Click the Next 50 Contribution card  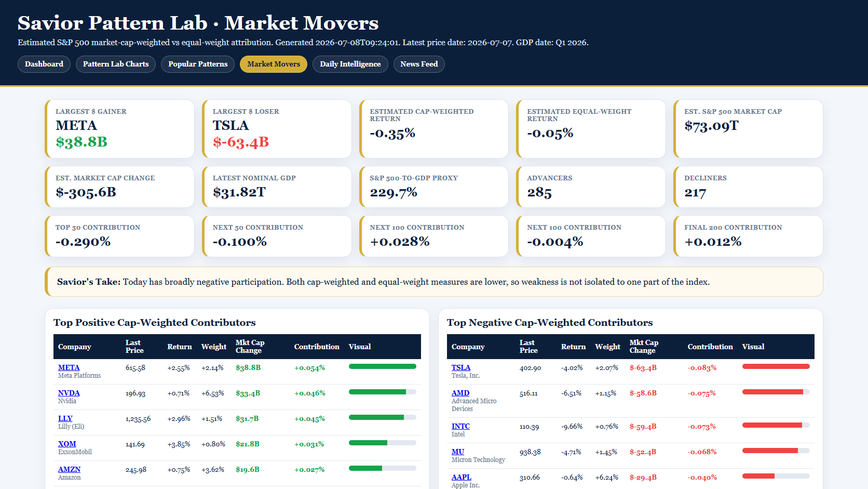(x=277, y=236)
